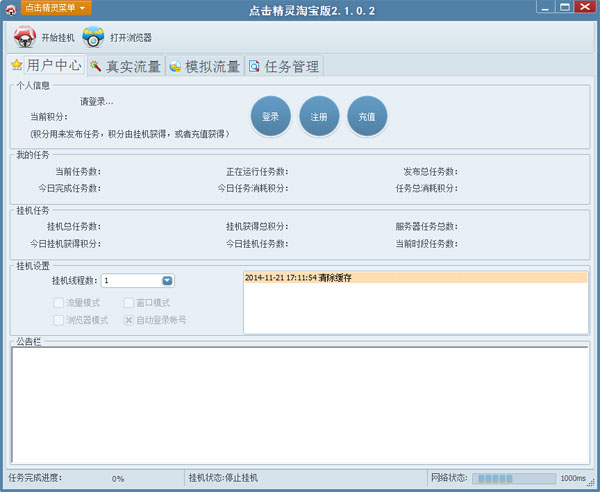Expand the 挂机线程数 dropdown arrow
This screenshot has width=600, height=492.
pos(167,281)
